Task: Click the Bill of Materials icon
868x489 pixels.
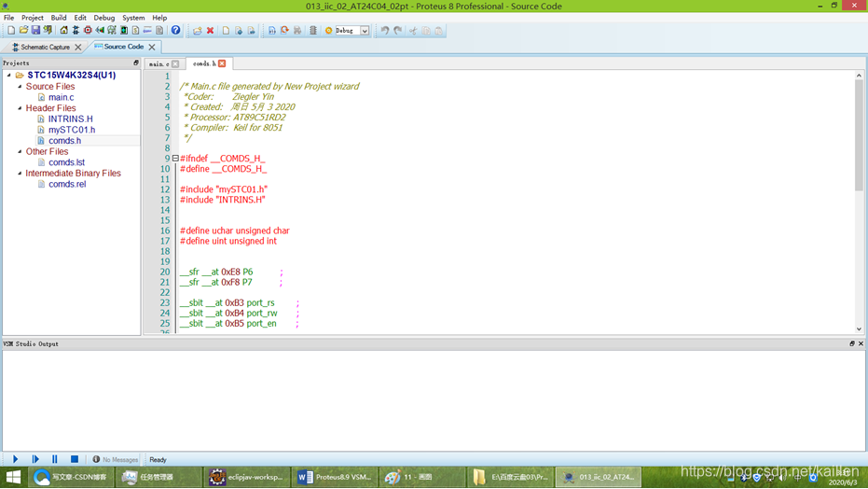Action: point(135,31)
